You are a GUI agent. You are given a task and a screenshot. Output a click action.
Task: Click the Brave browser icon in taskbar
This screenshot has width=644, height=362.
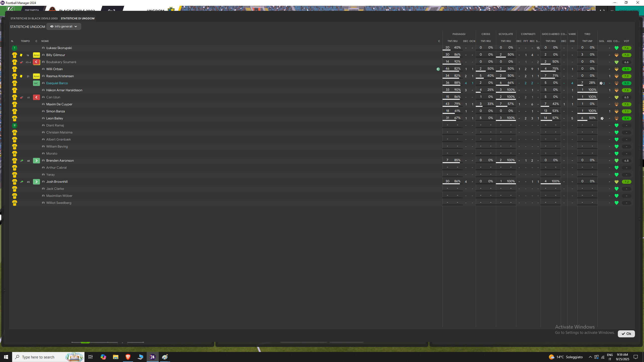[x=128, y=357]
